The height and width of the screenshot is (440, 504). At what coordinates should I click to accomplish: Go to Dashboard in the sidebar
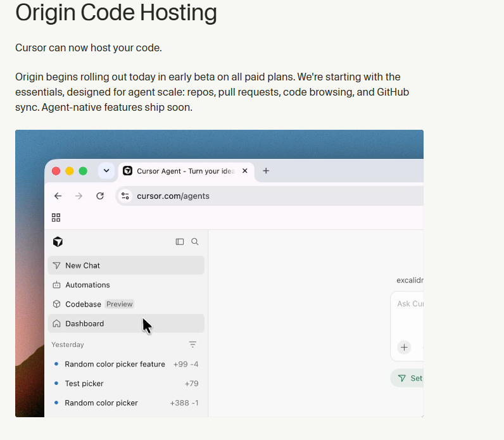[126, 324]
